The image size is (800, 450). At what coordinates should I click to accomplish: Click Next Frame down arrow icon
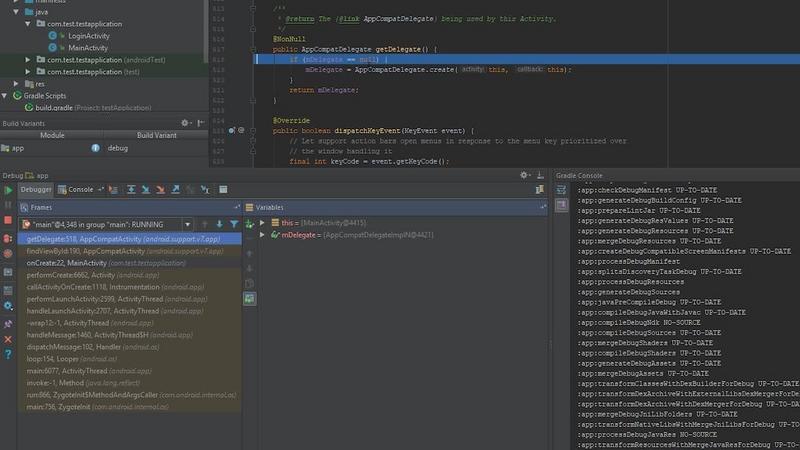219,224
